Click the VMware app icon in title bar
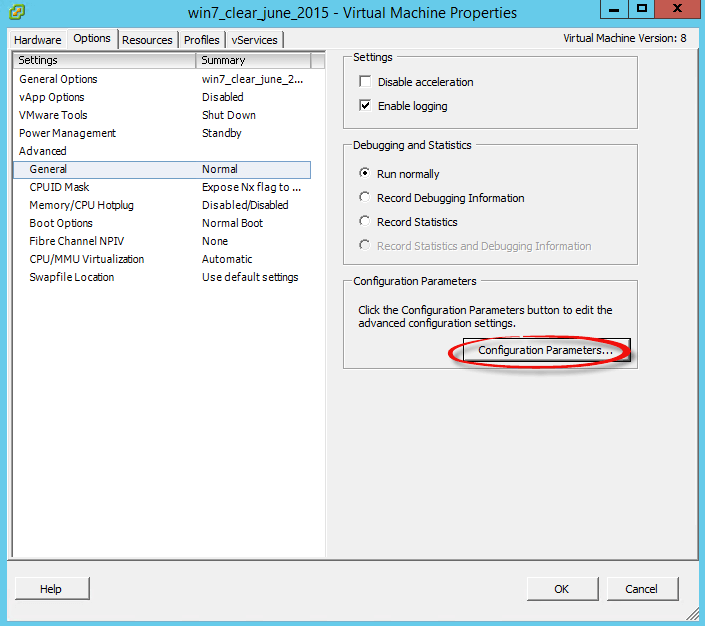The image size is (705, 626). tap(17, 12)
